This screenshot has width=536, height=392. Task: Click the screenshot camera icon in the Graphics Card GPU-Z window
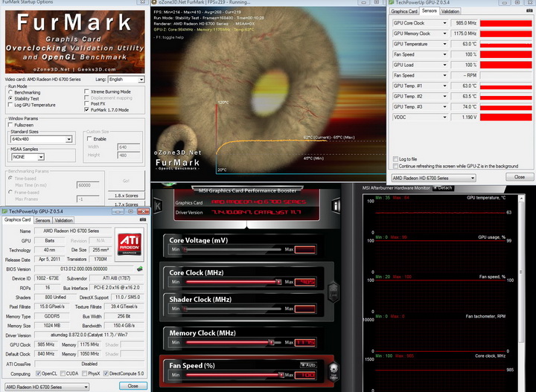coord(143,220)
